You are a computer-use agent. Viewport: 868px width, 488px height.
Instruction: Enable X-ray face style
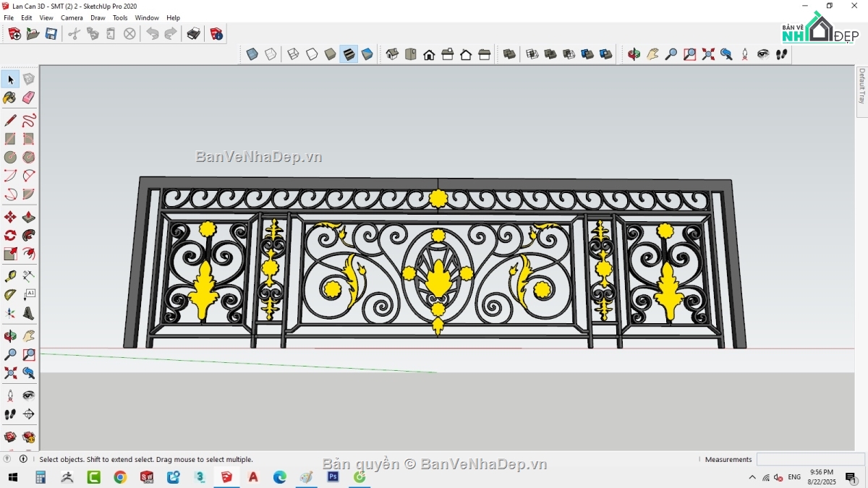click(251, 53)
